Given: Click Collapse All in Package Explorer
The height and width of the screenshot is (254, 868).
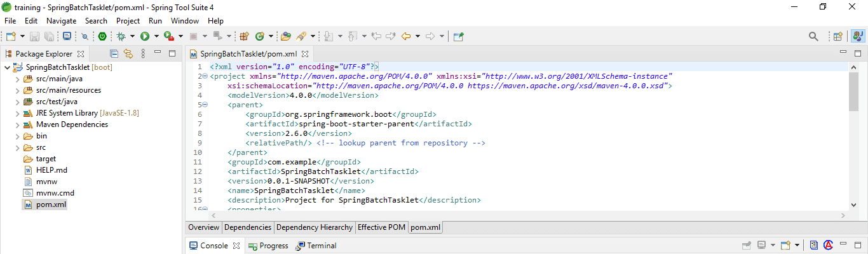Looking at the screenshot, I should point(114,54).
